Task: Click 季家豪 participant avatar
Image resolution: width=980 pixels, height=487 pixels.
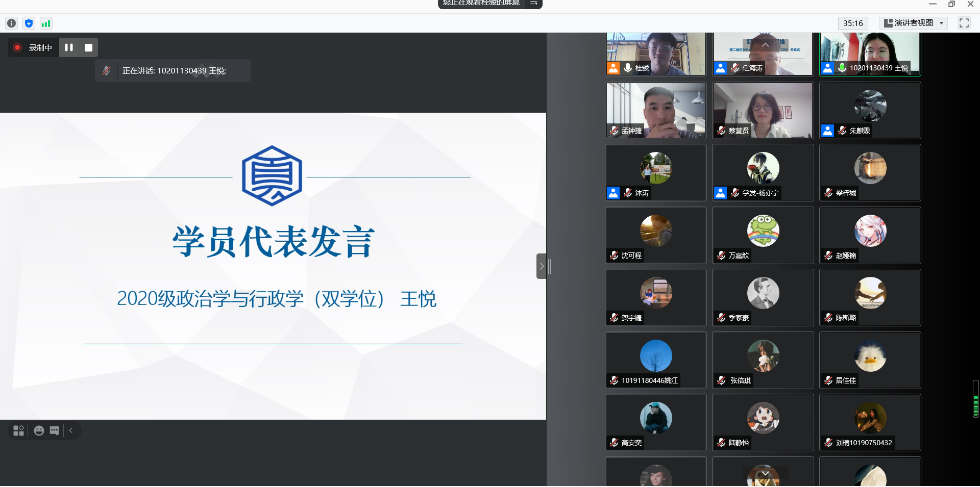Action: click(763, 293)
